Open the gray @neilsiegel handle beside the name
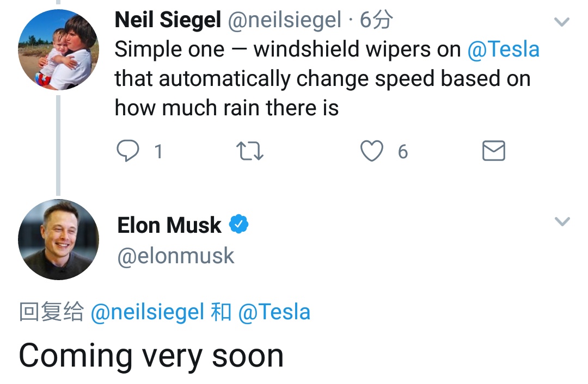588x384 pixels. pos(285,20)
